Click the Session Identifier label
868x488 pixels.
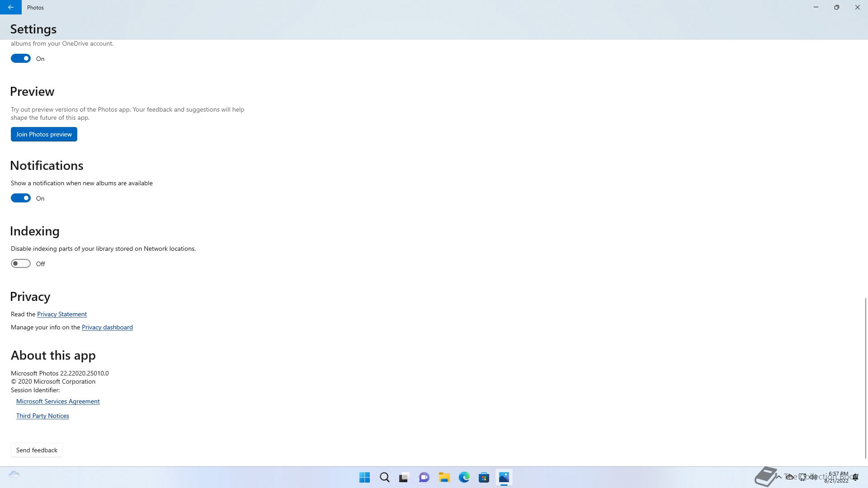[35, 390]
